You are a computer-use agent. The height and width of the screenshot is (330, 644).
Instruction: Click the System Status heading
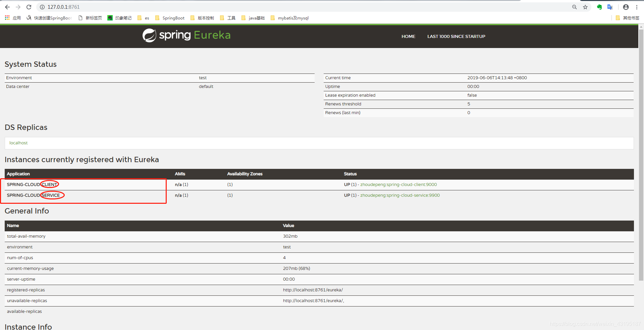pyautogui.click(x=31, y=64)
